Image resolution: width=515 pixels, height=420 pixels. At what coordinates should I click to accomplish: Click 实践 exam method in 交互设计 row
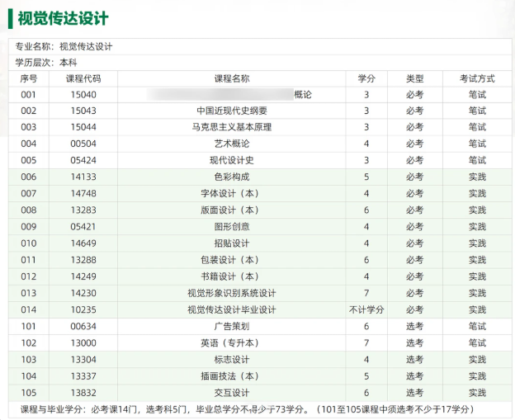point(477,393)
